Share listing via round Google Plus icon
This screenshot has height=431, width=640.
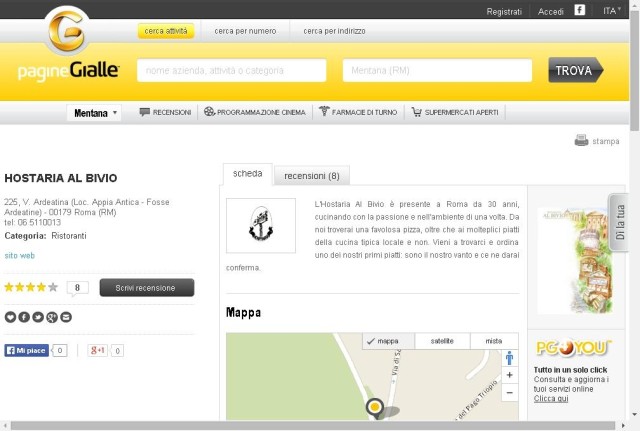tap(52, 317)
